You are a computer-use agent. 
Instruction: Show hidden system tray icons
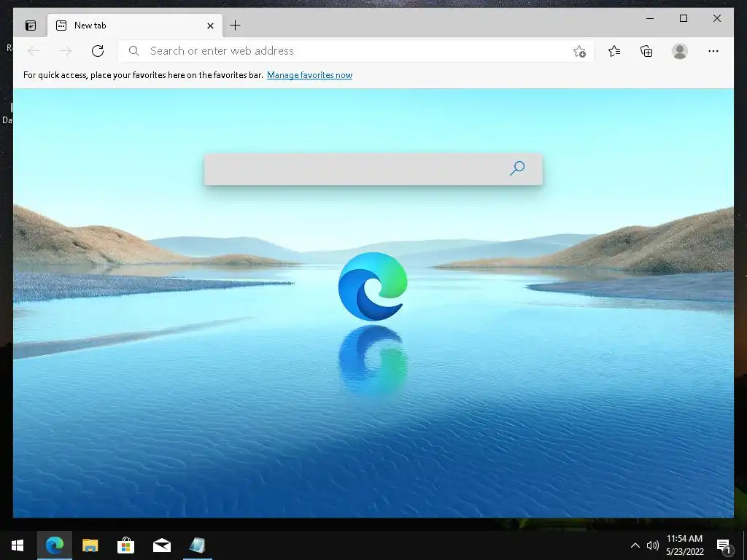tap(635, 545)
